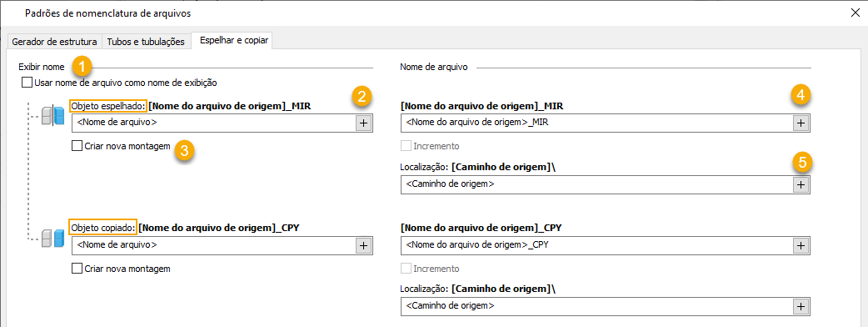Click the plus button beside mirrored object display name
Screen dimensions: 868x327
363,123
